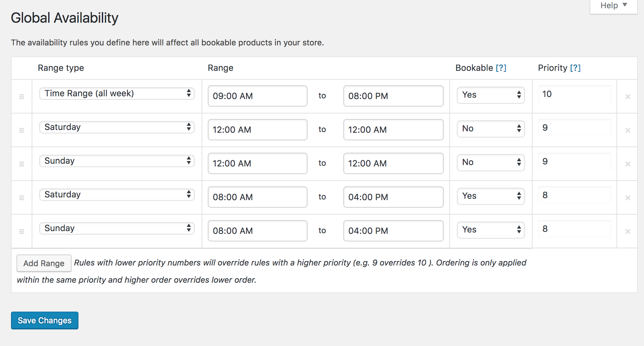Change Bookable on the priority 9 Sunday row

pos(491,162)
